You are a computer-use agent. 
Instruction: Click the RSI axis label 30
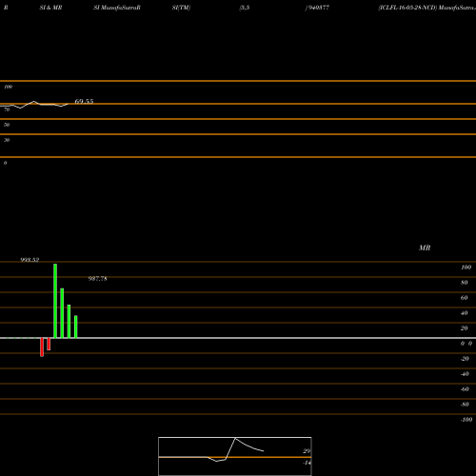coord(7,140)
